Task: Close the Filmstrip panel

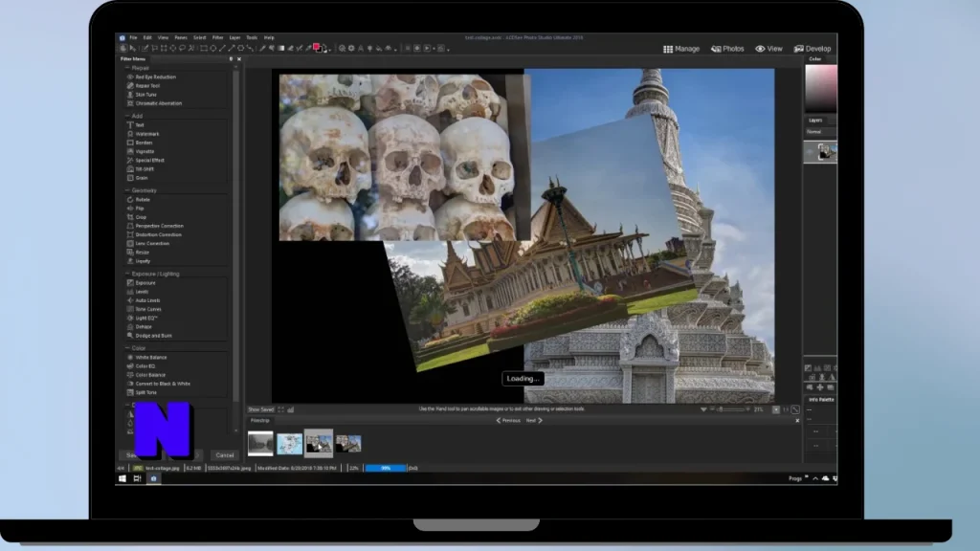Action: 797,421
